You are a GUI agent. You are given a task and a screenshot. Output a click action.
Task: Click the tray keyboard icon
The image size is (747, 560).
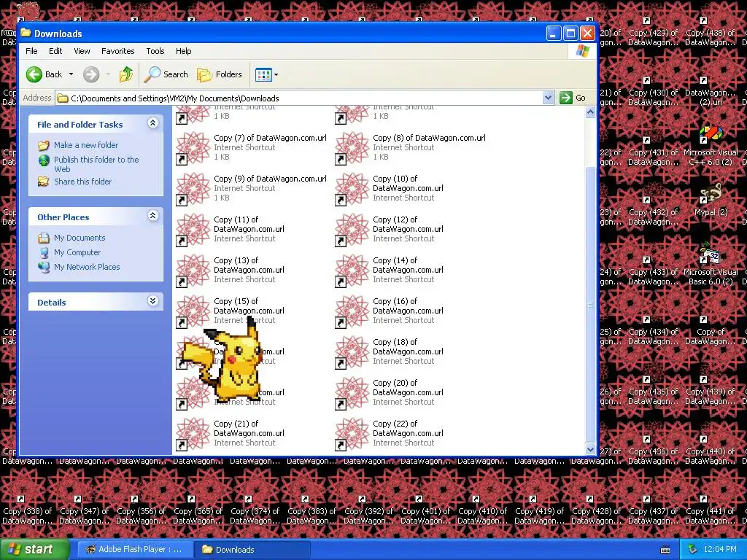[665, 550]
